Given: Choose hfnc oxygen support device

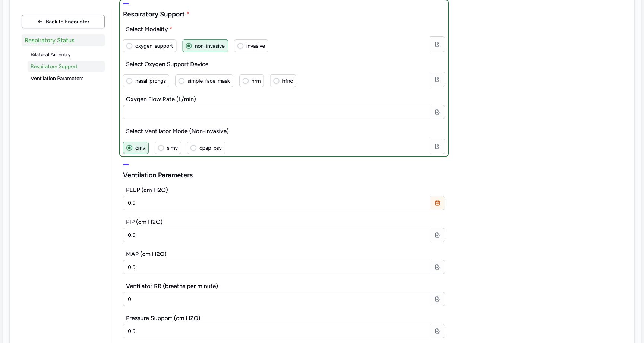Looking at the screenshot, I should 283,81.
